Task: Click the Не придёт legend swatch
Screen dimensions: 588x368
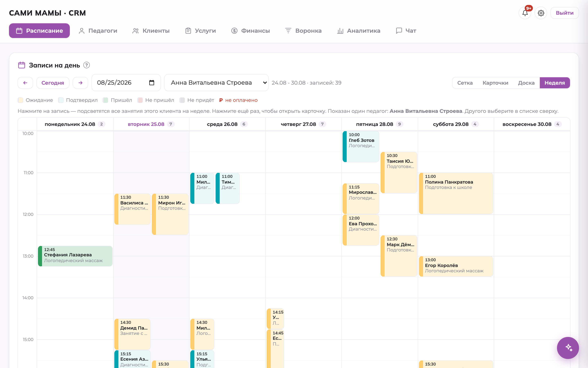Action: click(x=182, y=100)
